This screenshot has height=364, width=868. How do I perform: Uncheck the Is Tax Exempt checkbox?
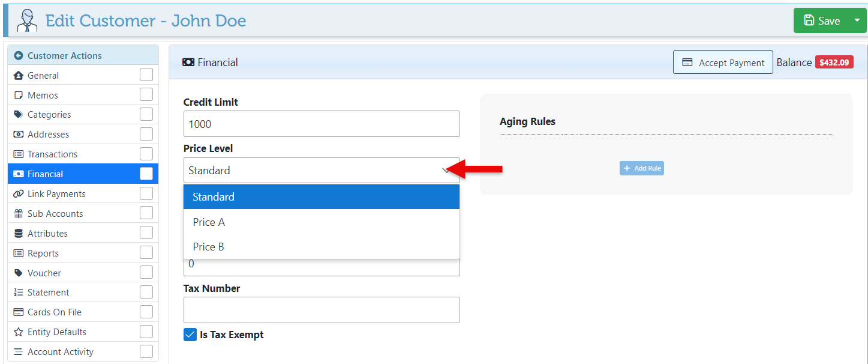click(190, 335)
